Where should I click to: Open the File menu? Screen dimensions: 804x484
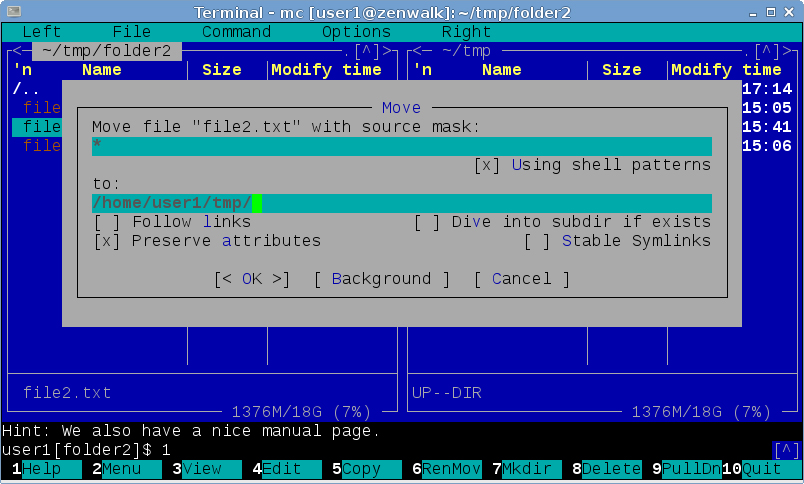point(131,32)
